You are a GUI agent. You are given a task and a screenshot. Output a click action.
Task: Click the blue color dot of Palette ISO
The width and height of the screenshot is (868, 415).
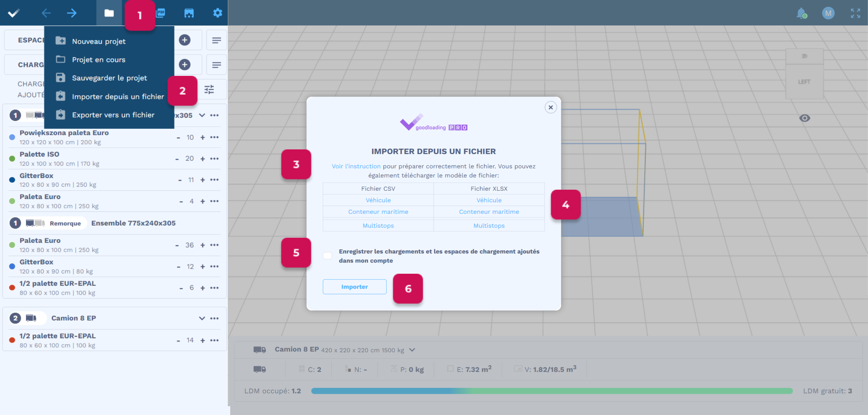click(12, 159)
